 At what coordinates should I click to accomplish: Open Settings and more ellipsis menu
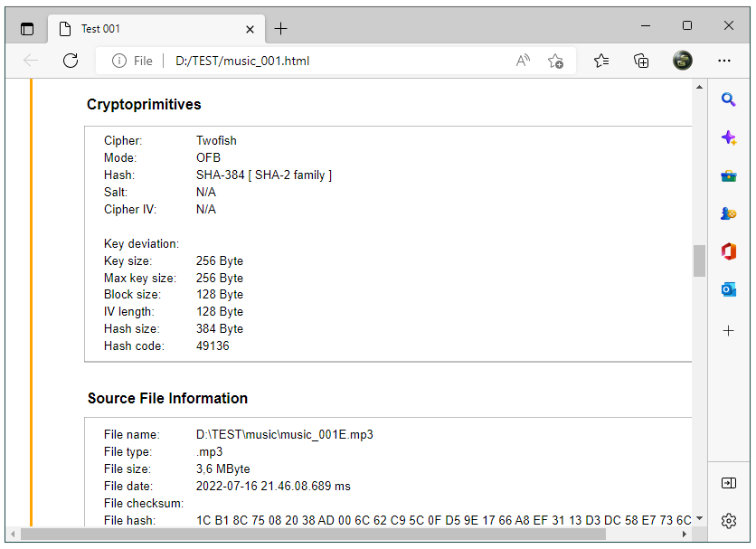(723, 61)
